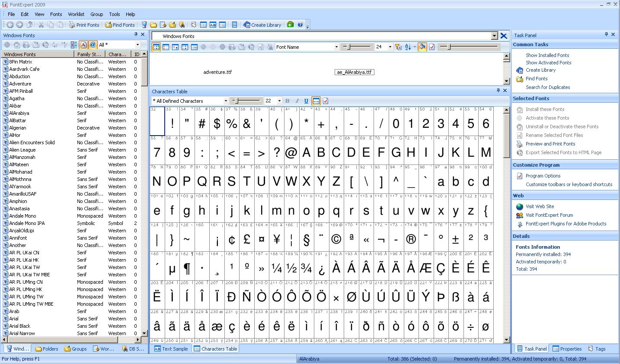Click the right-hand slider in preview toolbar
620x364 pixels.
tap(469, 47)
